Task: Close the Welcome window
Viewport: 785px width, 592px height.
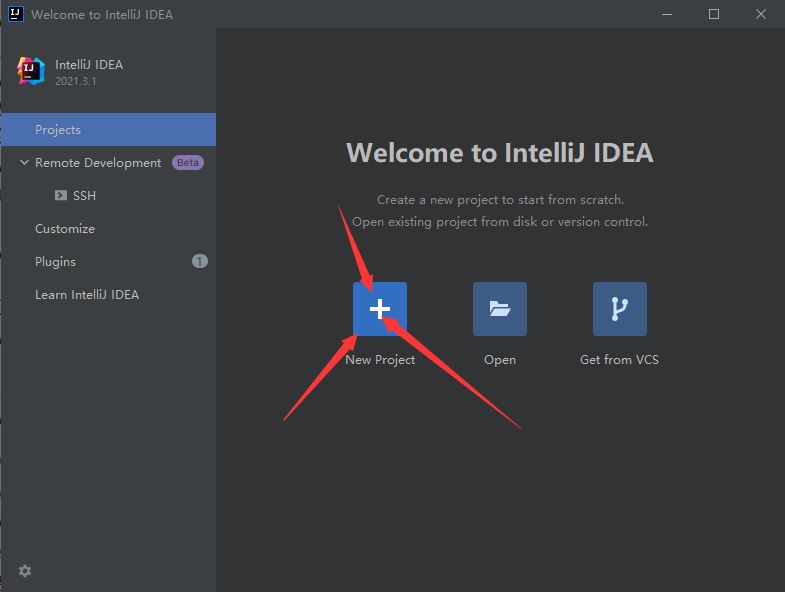Action: 760,14
